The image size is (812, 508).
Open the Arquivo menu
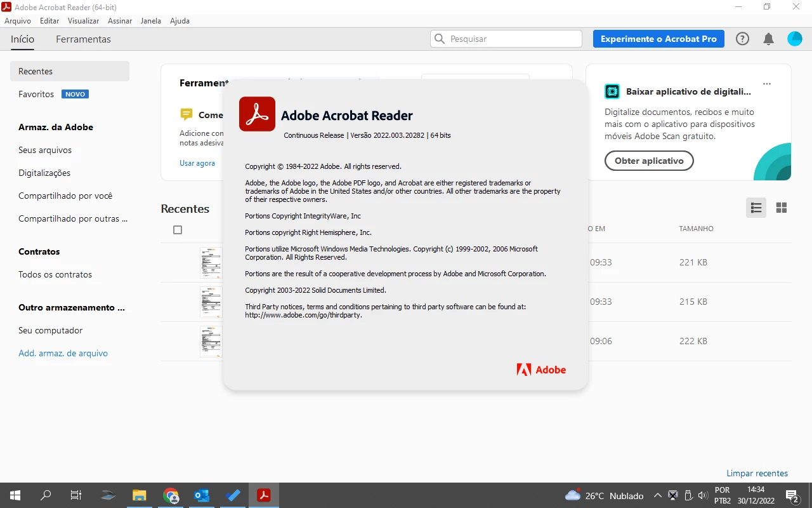18,20
